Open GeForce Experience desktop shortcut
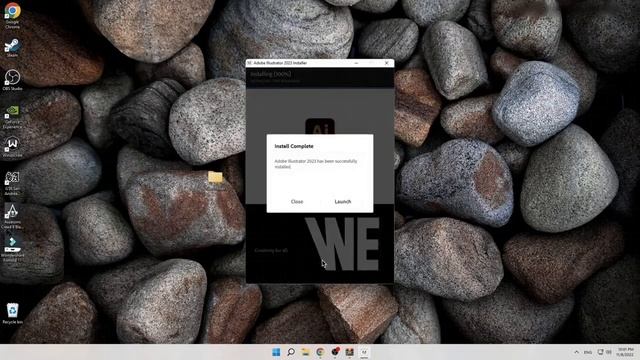This screenshot has width=640, height=360. tap(12, 118)
